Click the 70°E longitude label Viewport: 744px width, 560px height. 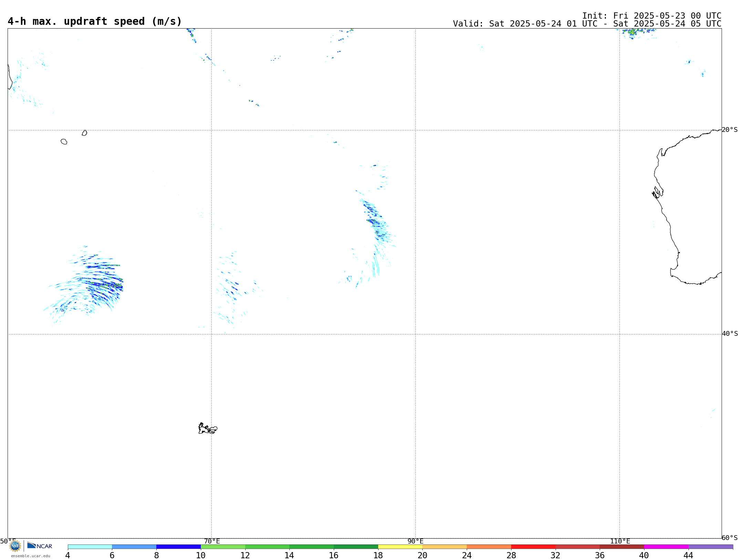212,541
